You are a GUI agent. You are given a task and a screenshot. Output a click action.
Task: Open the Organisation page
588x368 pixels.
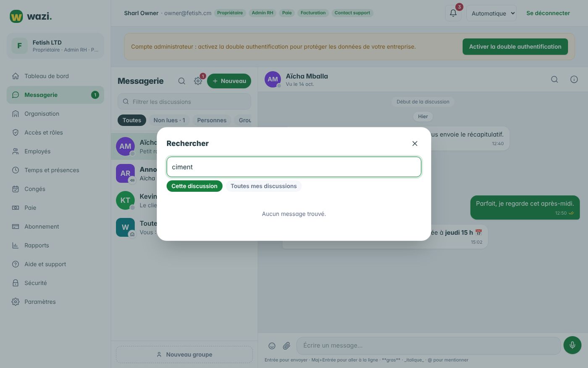(55, 114)
